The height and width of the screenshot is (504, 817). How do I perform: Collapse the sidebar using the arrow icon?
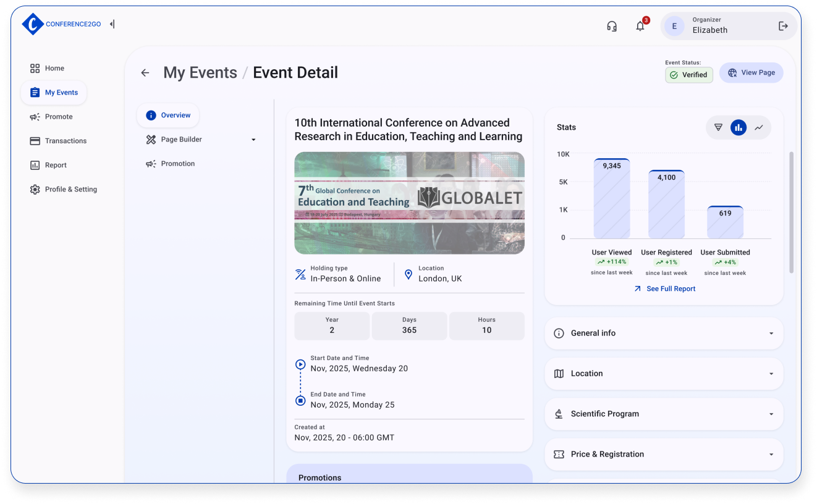[112, 24]
